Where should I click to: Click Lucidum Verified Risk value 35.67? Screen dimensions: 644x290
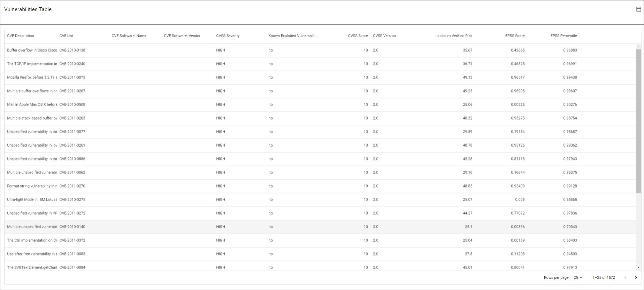pyautogui.click(x=468, y=50)
